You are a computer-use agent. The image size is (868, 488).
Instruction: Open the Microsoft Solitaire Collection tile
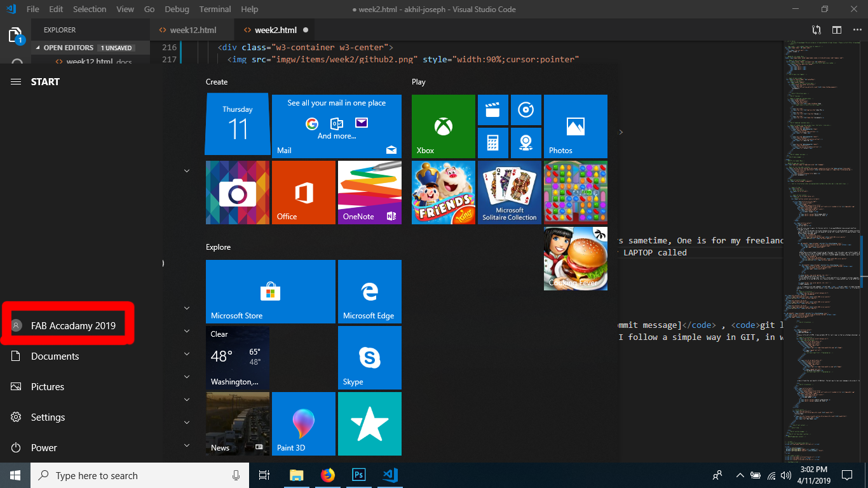click(x=510, y=193)
